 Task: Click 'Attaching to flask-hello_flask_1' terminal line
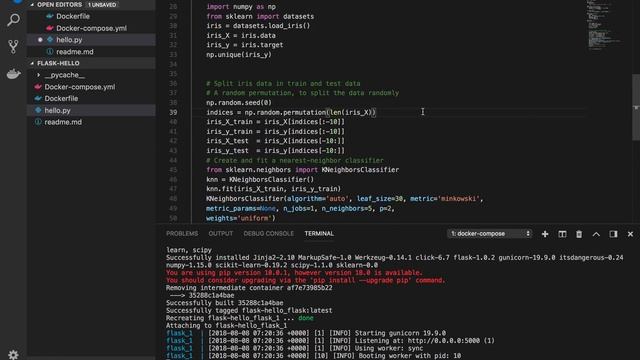[x=226, y=326]
